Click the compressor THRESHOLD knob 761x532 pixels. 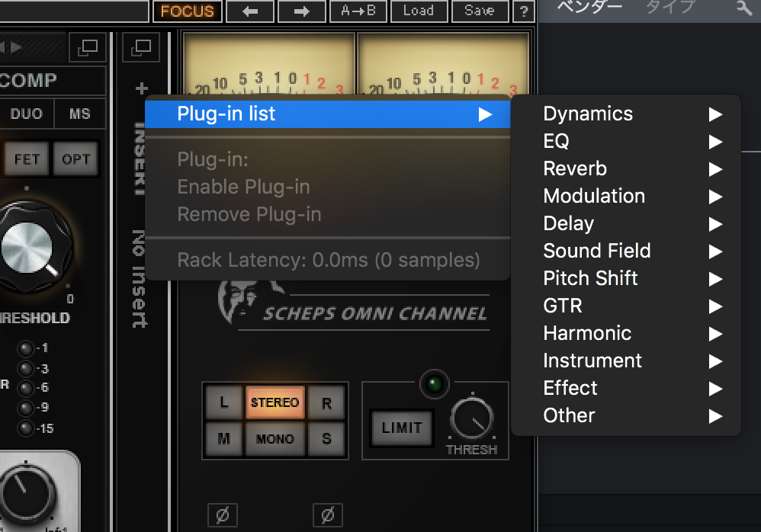click(28, 248)
